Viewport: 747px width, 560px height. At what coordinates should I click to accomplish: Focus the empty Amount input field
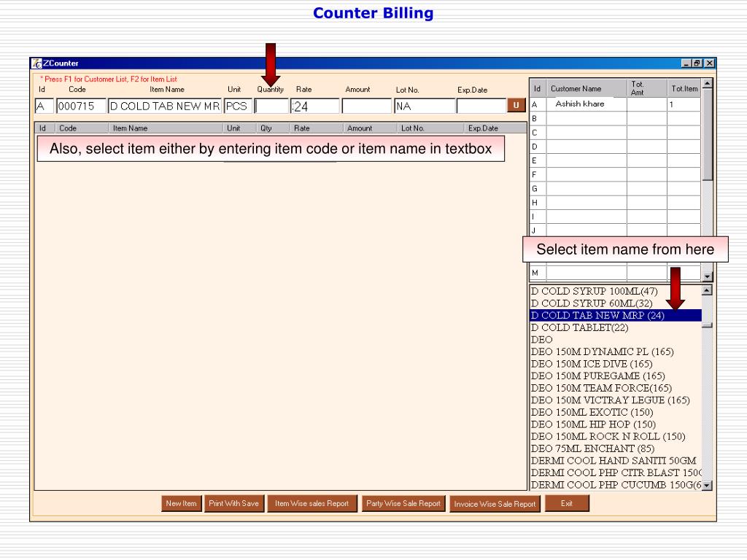click(x=366, y=106)
